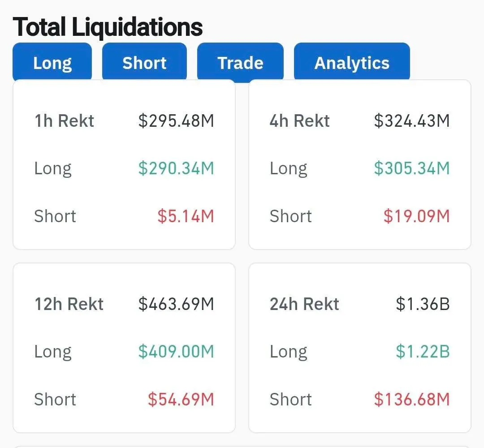Click 24h short liquidations value $136.68M
This screenshot has width=484, height=448.
[x=412, y=400]
